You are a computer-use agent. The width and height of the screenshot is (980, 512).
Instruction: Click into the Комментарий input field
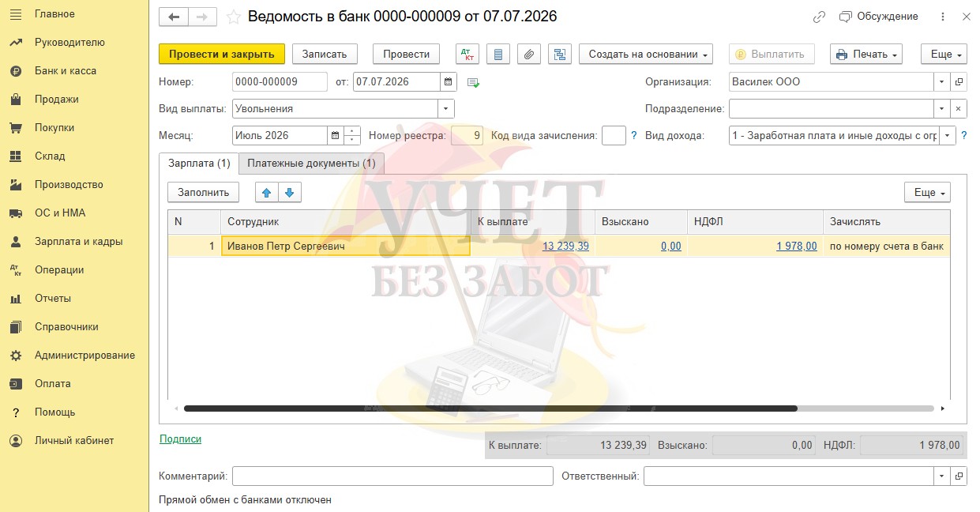click(x=392, y=476)
